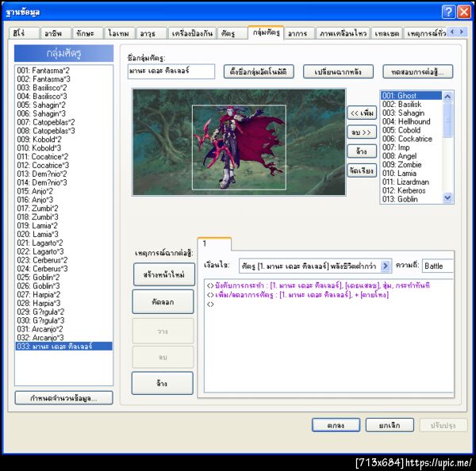Select enemy 013: Goblin
Viewport: 476px width, 471px height.
pyautogui.click(x=411, y=199)
